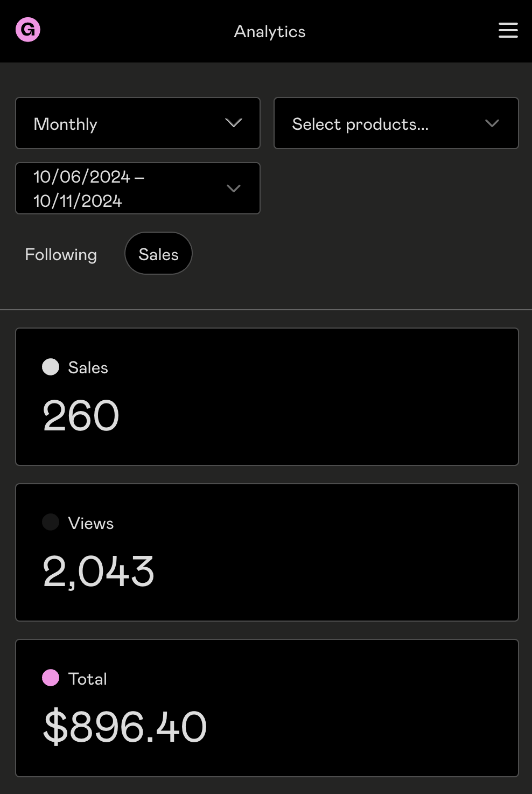Click the Sales card label

pyautogui.click(x=88, y=367)
